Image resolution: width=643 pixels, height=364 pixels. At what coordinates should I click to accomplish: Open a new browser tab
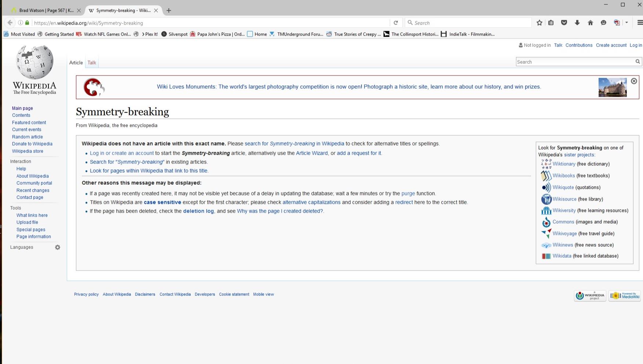[x=169, y=10]
